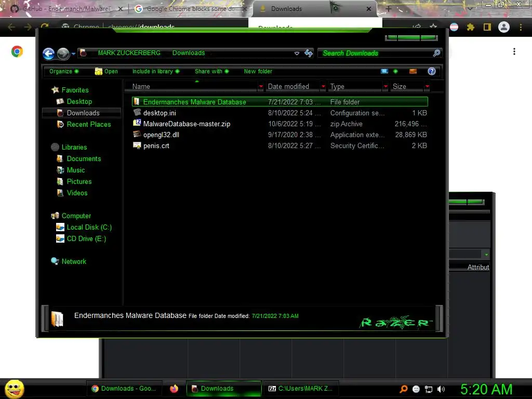Open the Share with menu
Screen dimensions: 532x399
tap(212, 71)
